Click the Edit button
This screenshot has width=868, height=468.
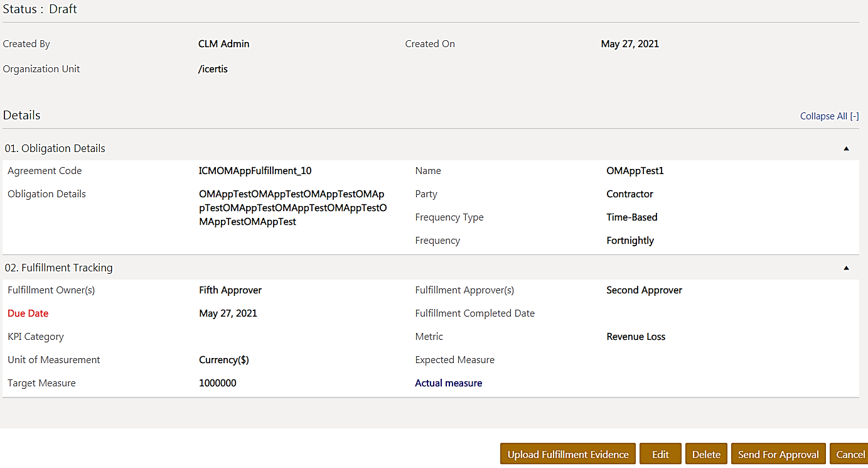pyautogui.click(x=660, y=454)
